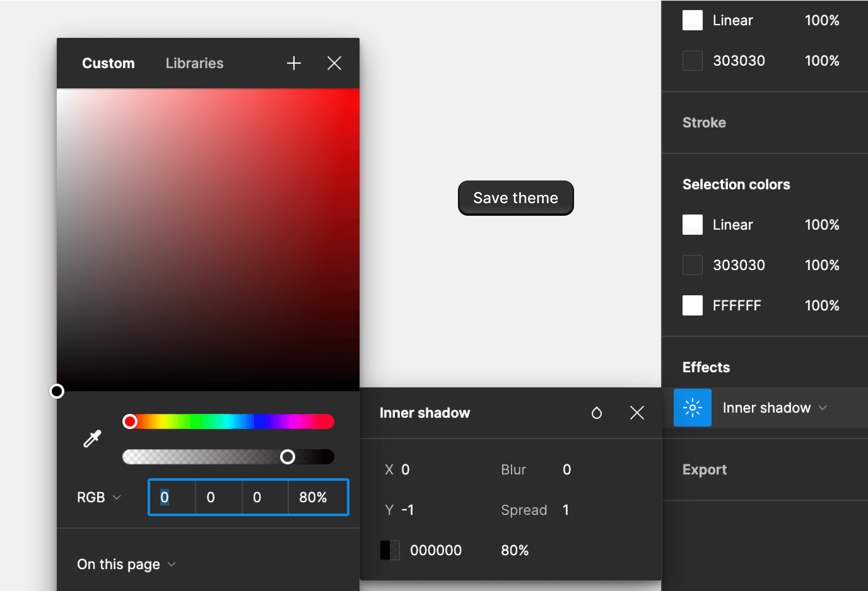Close the Custom color picker panel
The width and height of the screenshot is (868, 591).
334,63
